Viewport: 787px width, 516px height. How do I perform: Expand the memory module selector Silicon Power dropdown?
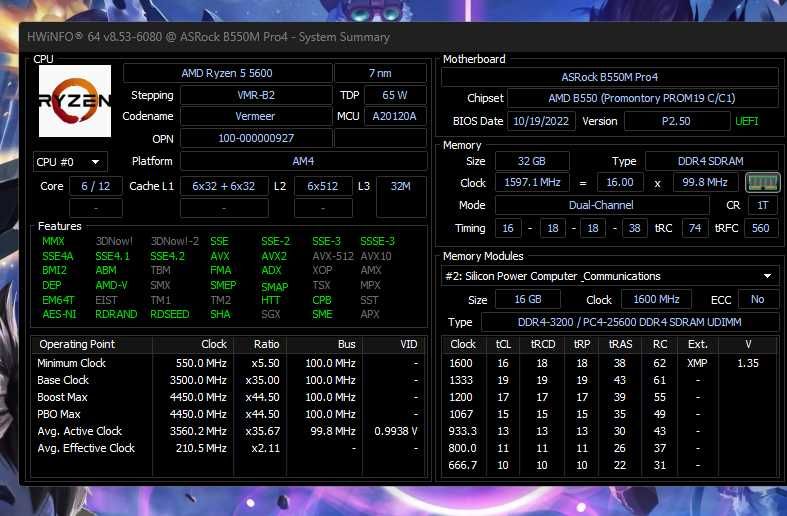610,276
